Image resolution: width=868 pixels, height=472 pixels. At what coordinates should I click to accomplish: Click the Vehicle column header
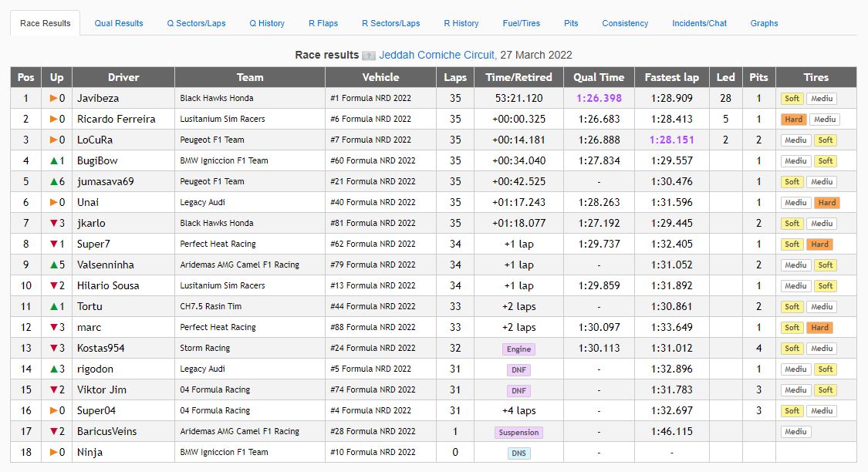coord(381,77)
